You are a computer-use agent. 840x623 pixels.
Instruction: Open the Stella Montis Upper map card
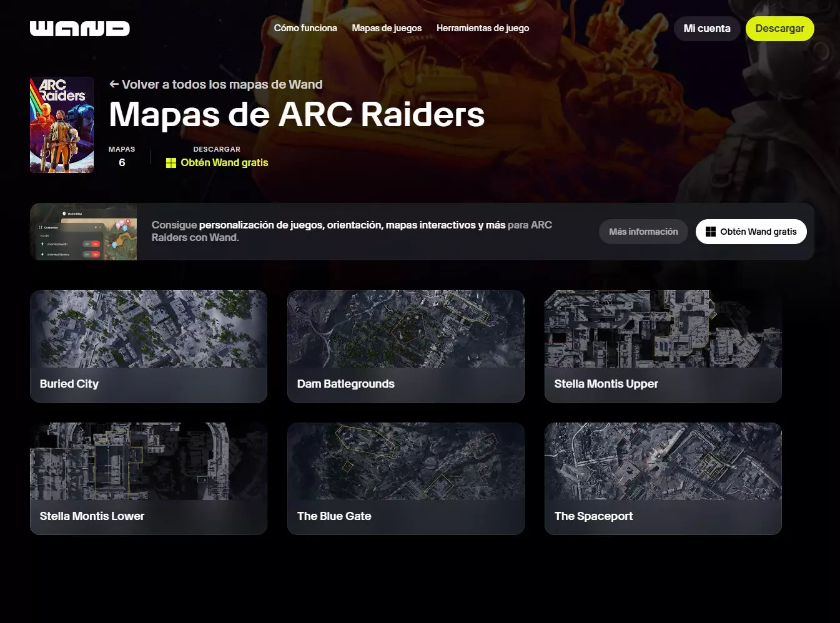pyautogui.click(x=663, y=346)
